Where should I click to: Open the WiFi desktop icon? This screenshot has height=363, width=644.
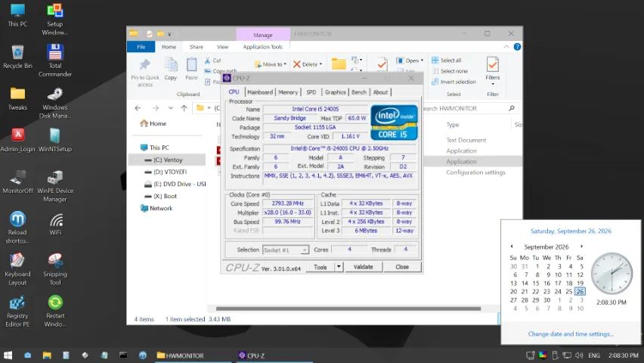55,224
